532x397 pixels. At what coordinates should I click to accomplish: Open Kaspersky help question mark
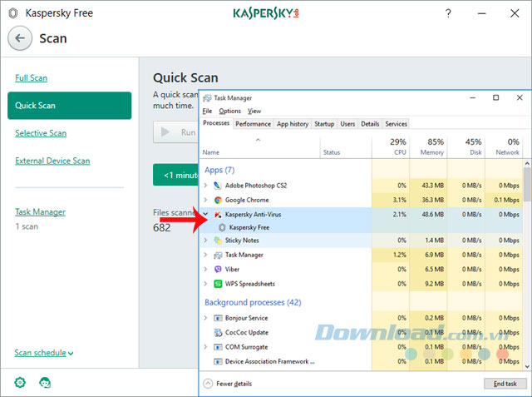point(448,14)
